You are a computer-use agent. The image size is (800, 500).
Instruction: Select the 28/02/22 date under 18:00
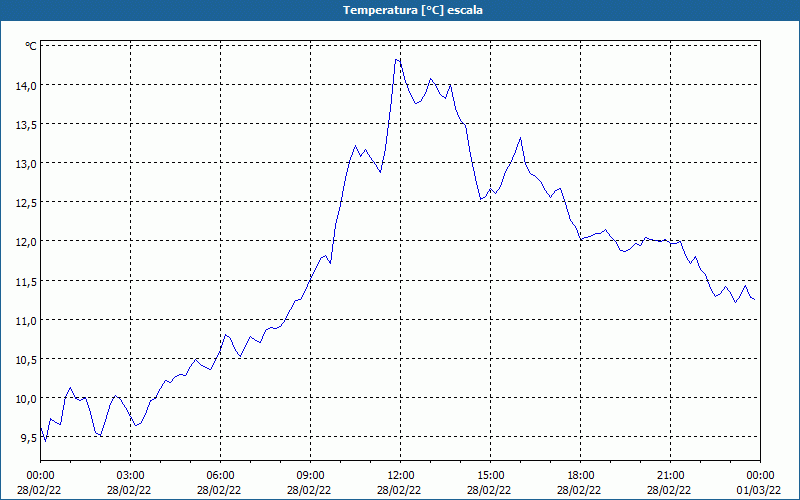click(x=580, y=490)
